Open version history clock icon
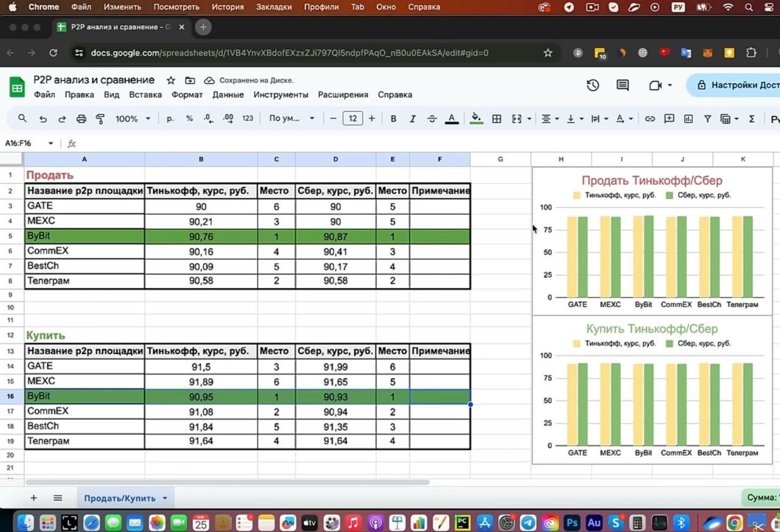780x532 pixels. click(x=592, y=85)
